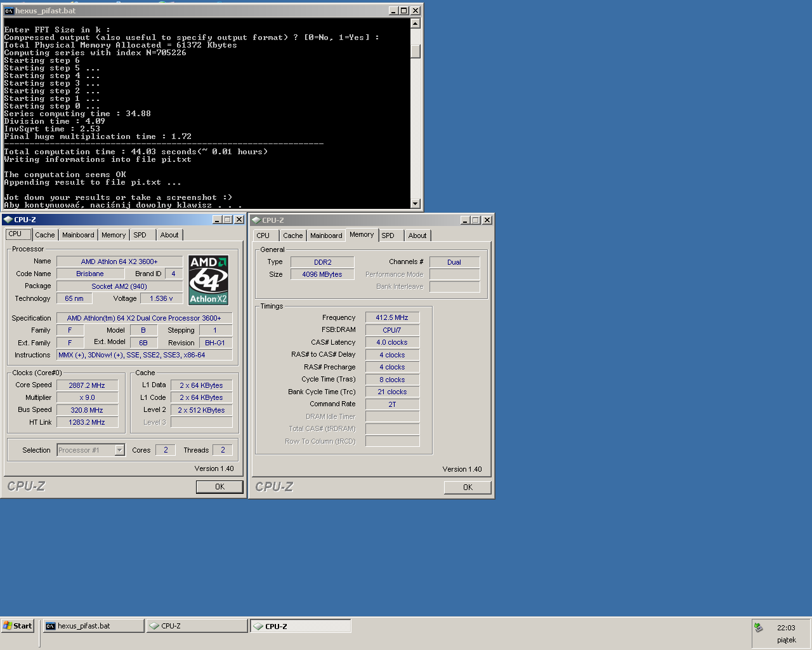Click the clock showing 22:03
This screenshot has height=650, width=812.
coord(786,628)
